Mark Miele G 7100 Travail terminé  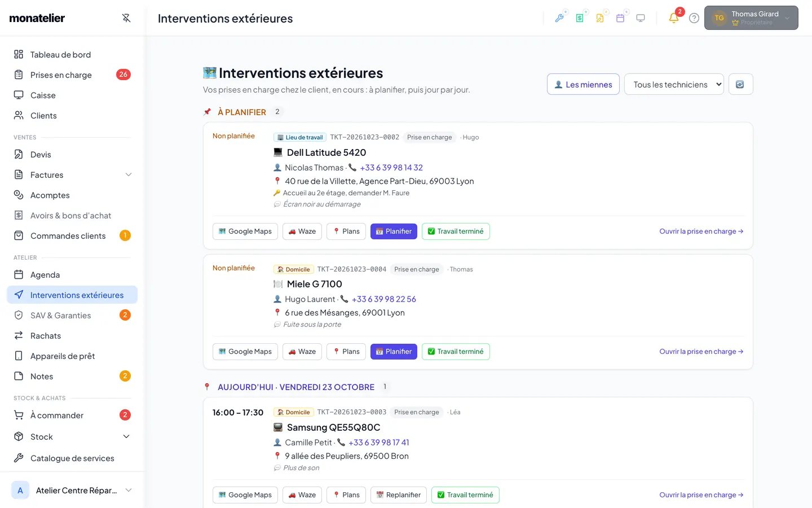pyautogui.click(x=456, y=352)
